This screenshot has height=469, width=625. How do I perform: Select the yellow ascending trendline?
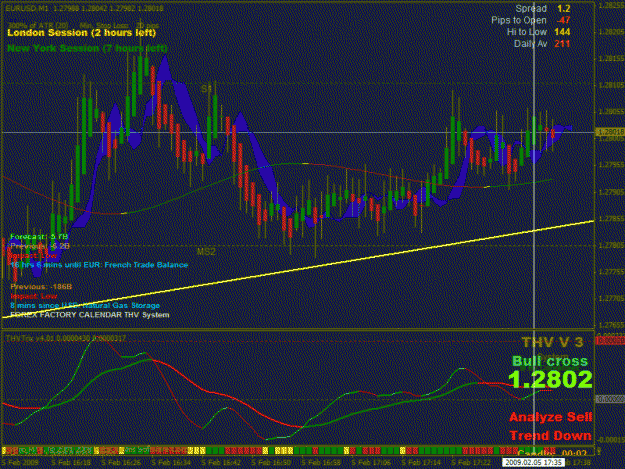pos(298,269)
